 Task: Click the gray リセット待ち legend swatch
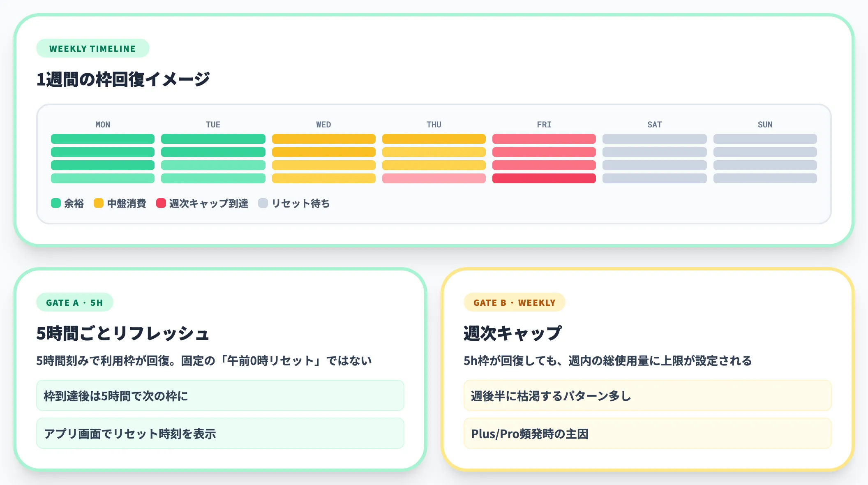[x=263, y=203]
